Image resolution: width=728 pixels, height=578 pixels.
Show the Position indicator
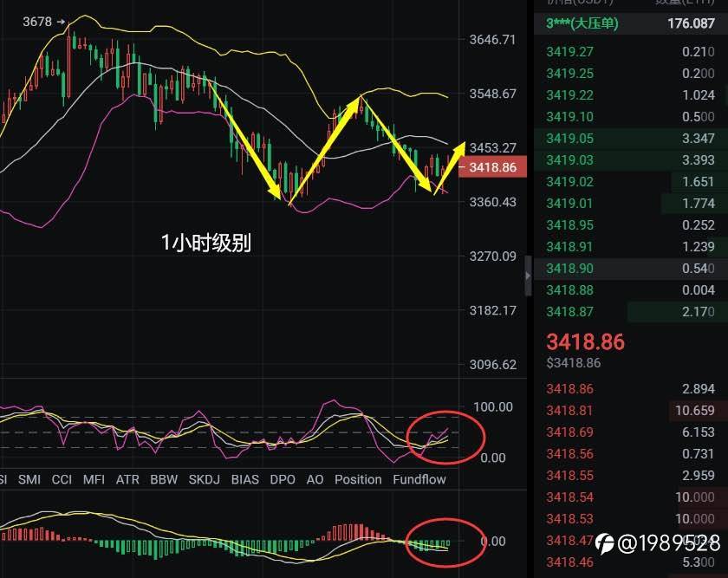[x=358, y=479]
